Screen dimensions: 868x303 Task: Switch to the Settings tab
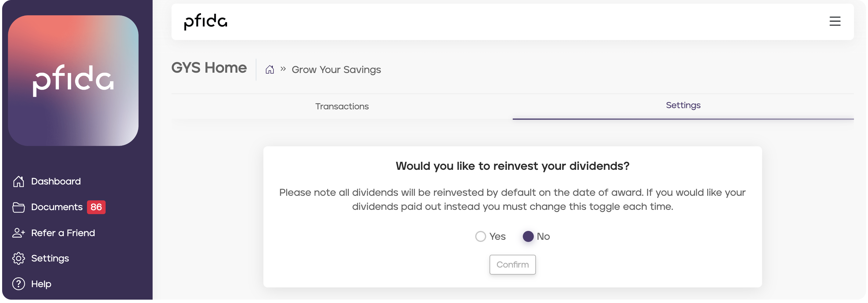click(683, 105)
